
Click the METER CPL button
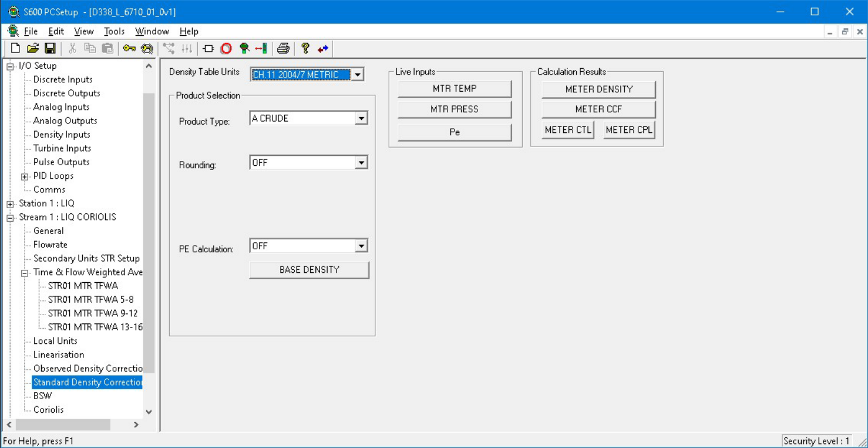(629, 130)
